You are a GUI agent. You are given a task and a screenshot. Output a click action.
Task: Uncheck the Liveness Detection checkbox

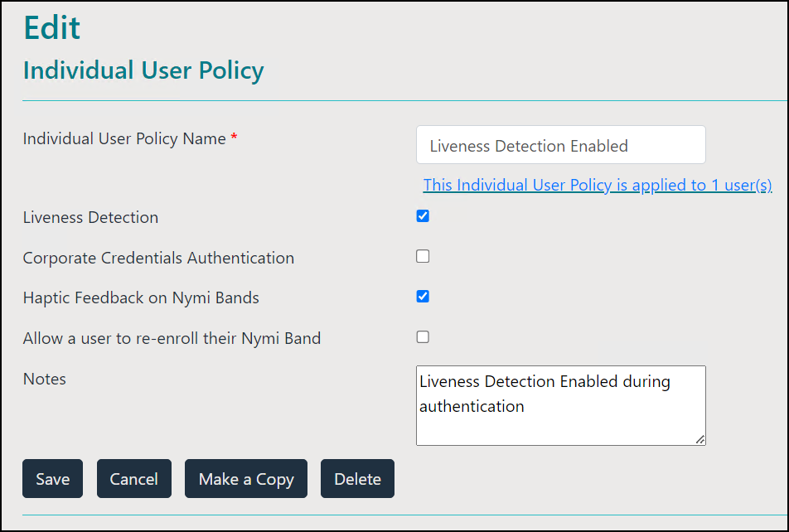coord(423,216)
